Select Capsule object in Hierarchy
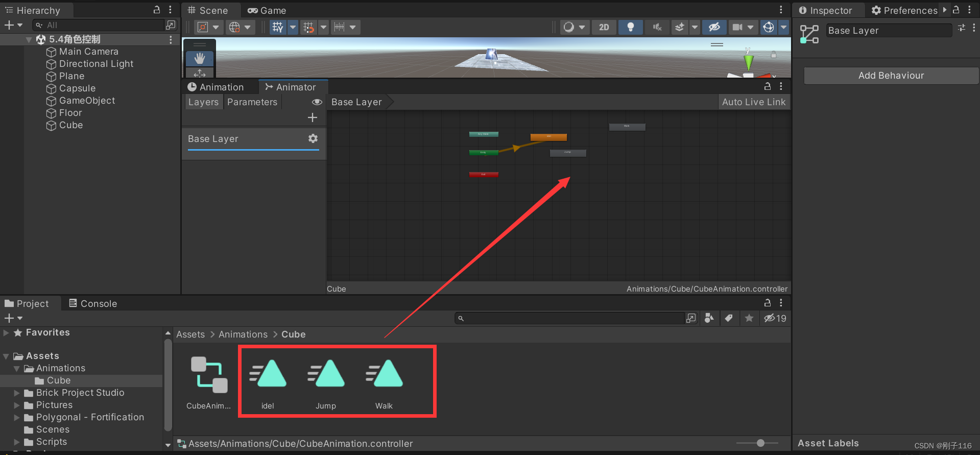The image size is (980, 455). click(77, 88)
